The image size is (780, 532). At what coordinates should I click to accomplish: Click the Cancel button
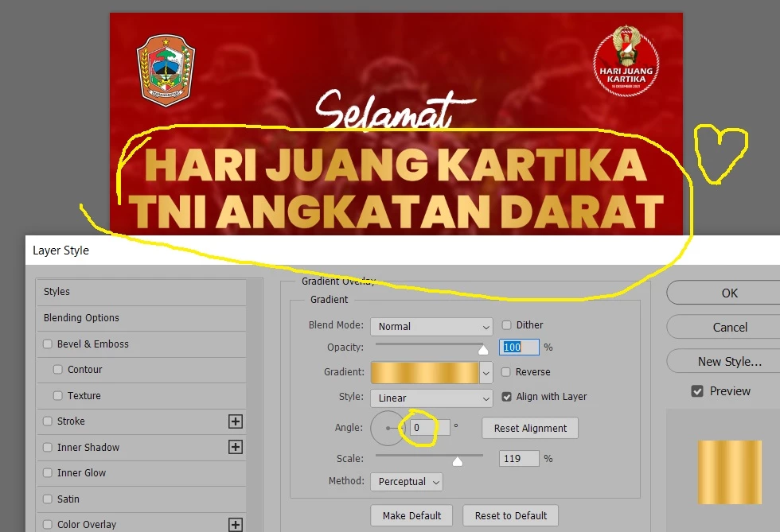(x=723, y=327)
